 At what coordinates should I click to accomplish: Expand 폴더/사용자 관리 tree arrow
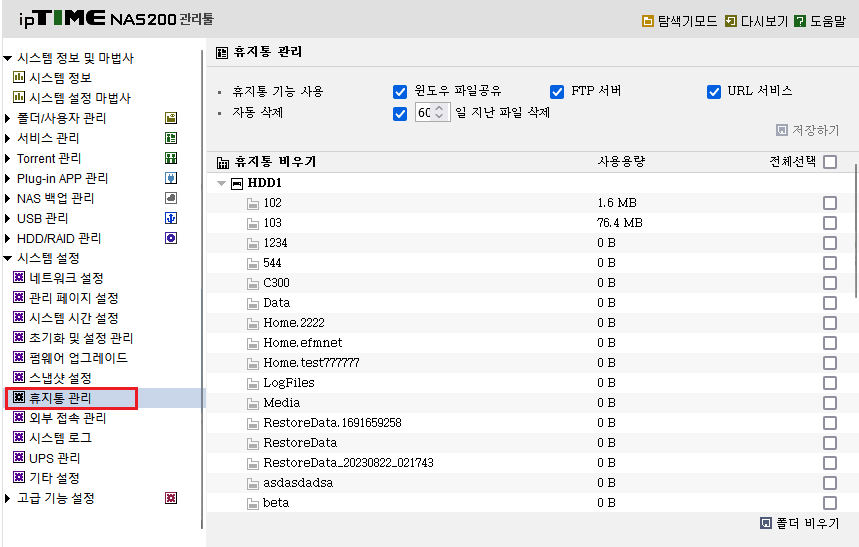point(8,118)
